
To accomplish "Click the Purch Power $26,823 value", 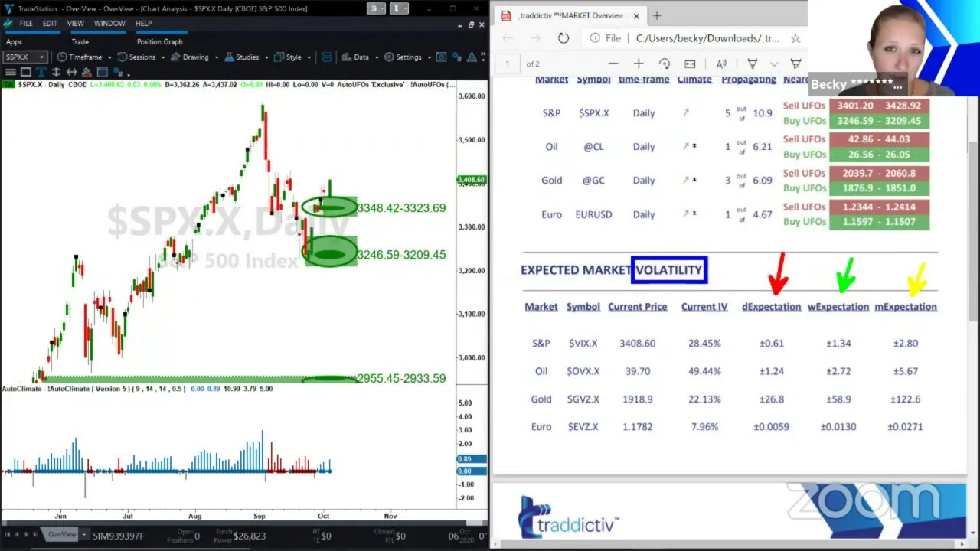I will [250, 536].
